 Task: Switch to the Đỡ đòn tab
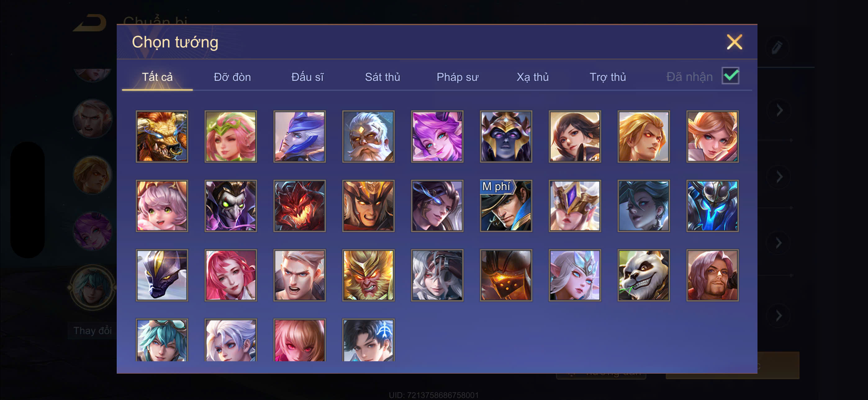coord(232,77)
